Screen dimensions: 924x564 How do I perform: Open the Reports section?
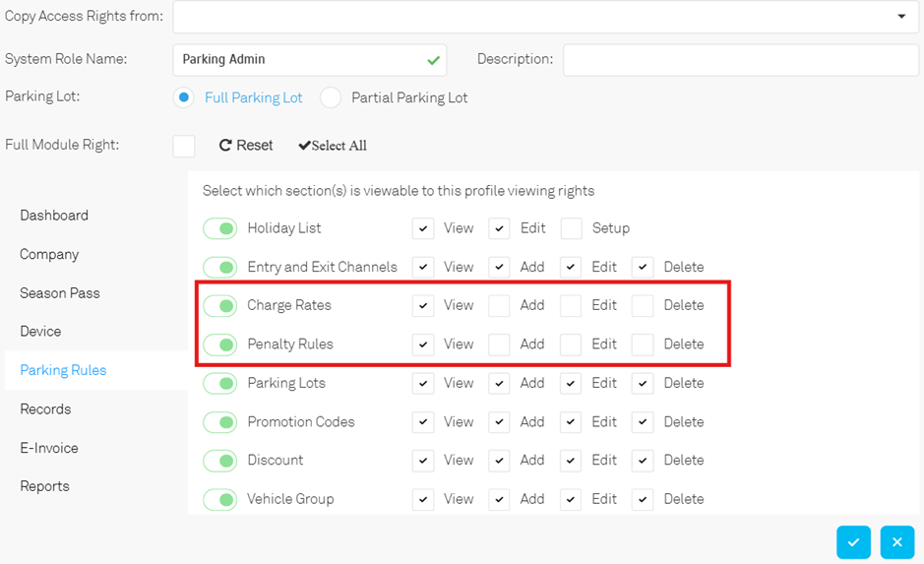45,486
